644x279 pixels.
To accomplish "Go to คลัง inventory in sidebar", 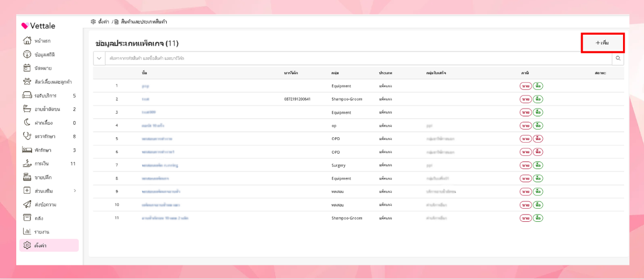I will [x=49, y=218].
